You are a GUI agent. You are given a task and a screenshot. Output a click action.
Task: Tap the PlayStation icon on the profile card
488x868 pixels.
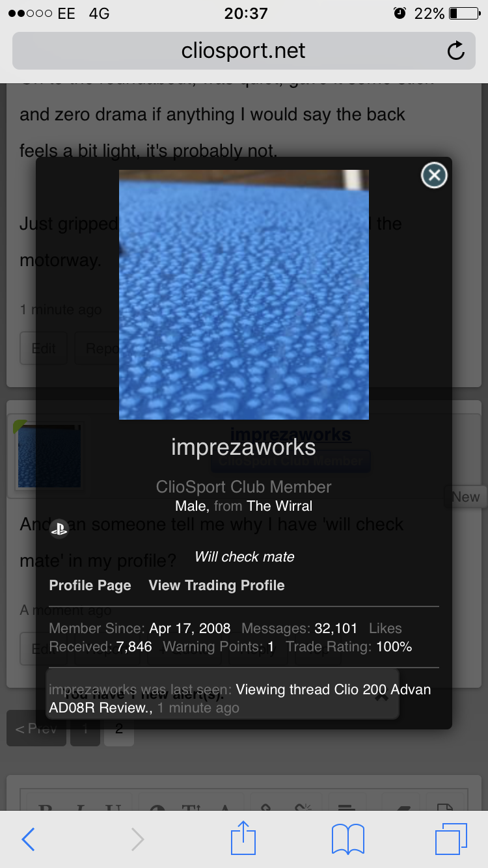click(59, 529)
